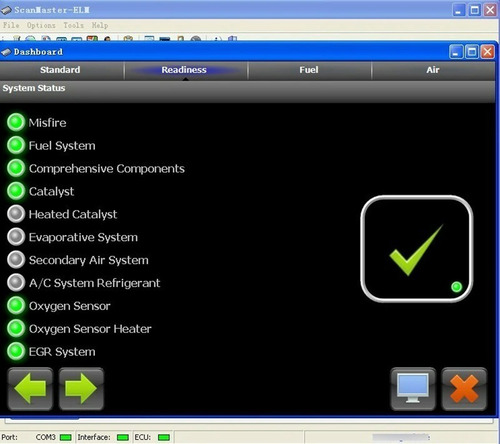Click the green left arrow button
The width and height of the screenshot is (500, 444).
pyautogui.click(x=30, y=389)
